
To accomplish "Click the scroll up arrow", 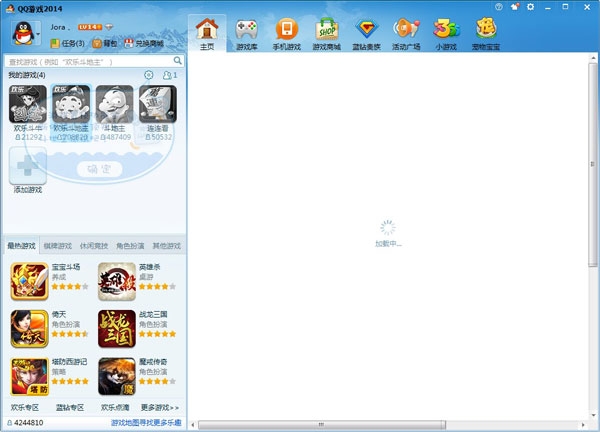I will [593, 58].
